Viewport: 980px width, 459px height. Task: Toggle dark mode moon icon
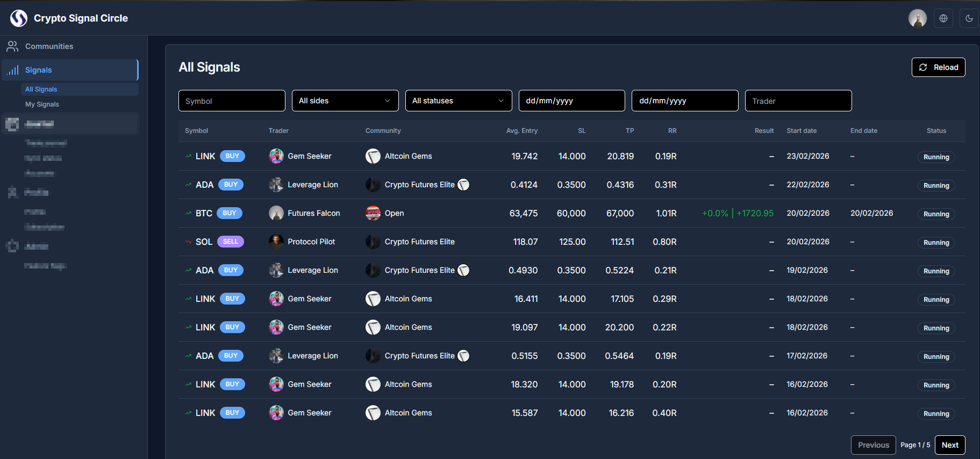point(969,18)
